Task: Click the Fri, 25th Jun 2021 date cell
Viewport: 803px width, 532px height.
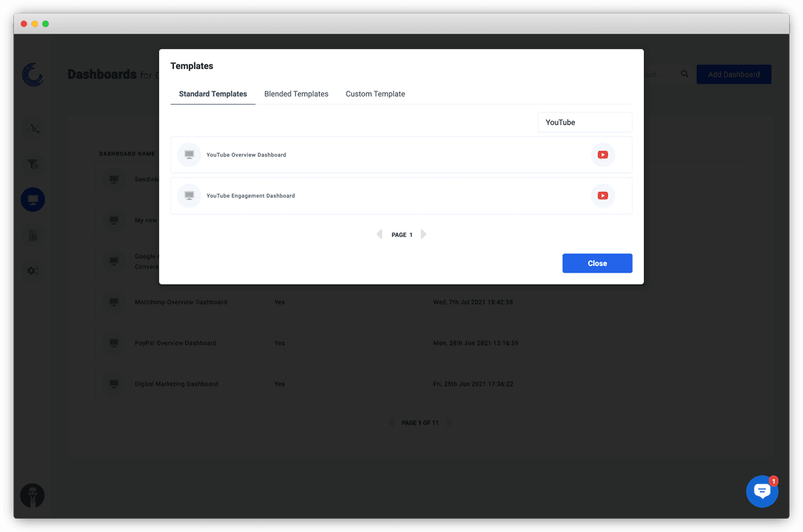Action: 473,383
